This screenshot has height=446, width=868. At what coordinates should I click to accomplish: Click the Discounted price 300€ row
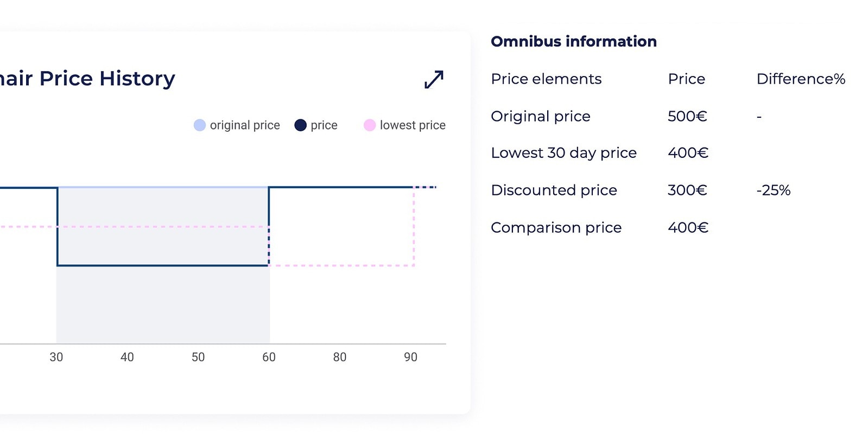coord(554,190)
